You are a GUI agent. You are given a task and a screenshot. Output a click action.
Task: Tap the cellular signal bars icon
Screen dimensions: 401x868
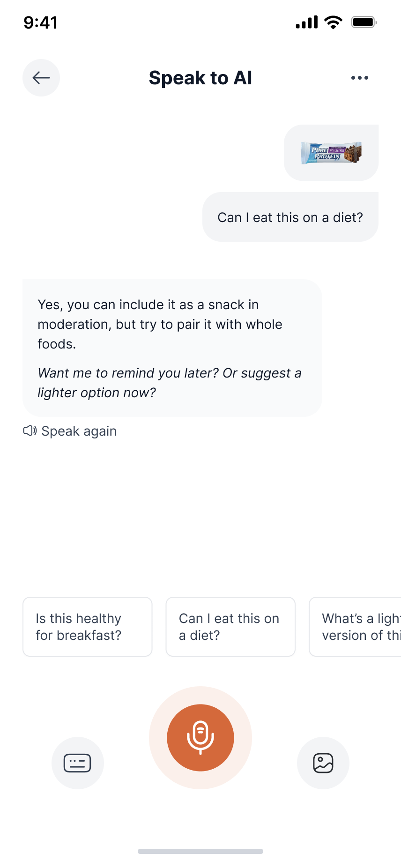(306, 22)
